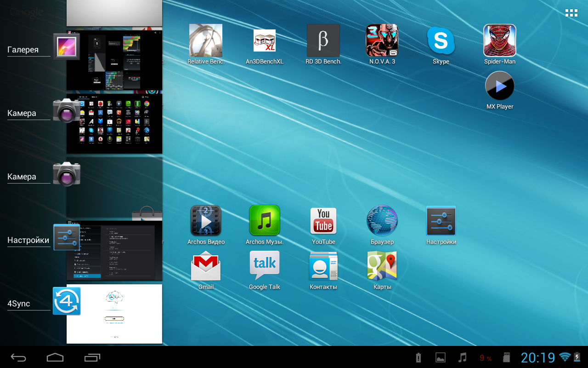Open the YouTube app
The width and height of the screenshot is (588, 368).
pyautogui.click(x=323, y=224)
